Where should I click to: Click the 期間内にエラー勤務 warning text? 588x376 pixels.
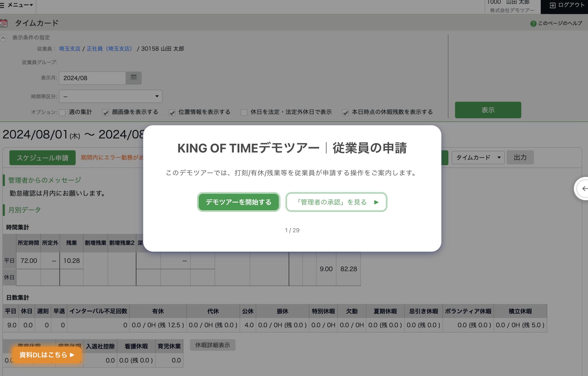[112, 158]
